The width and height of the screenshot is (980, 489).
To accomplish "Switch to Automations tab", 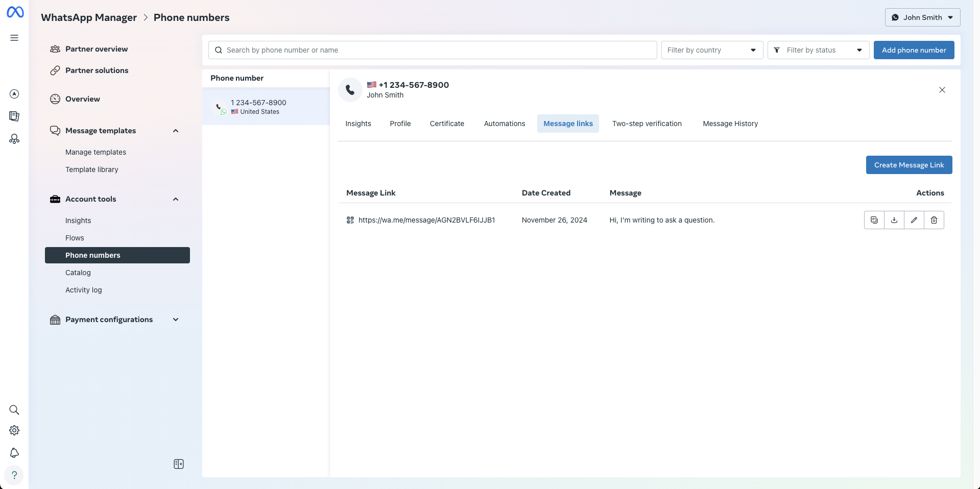I will coord(505,124).
